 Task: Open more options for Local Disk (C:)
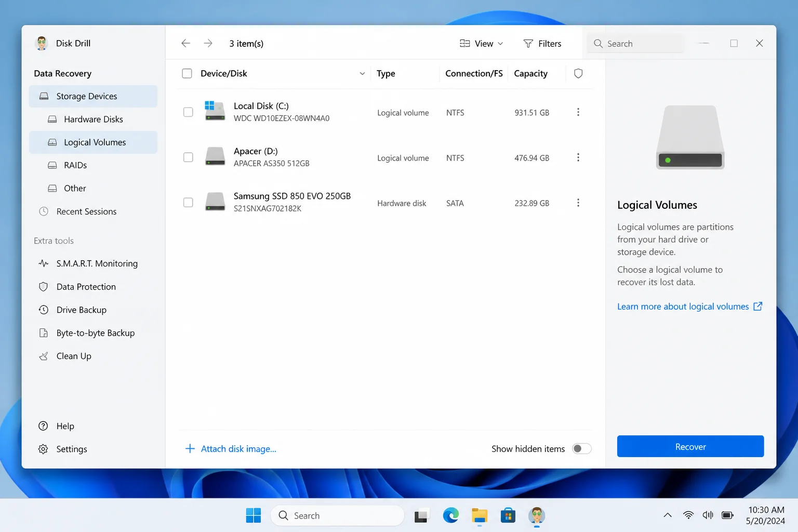point(578,112)
